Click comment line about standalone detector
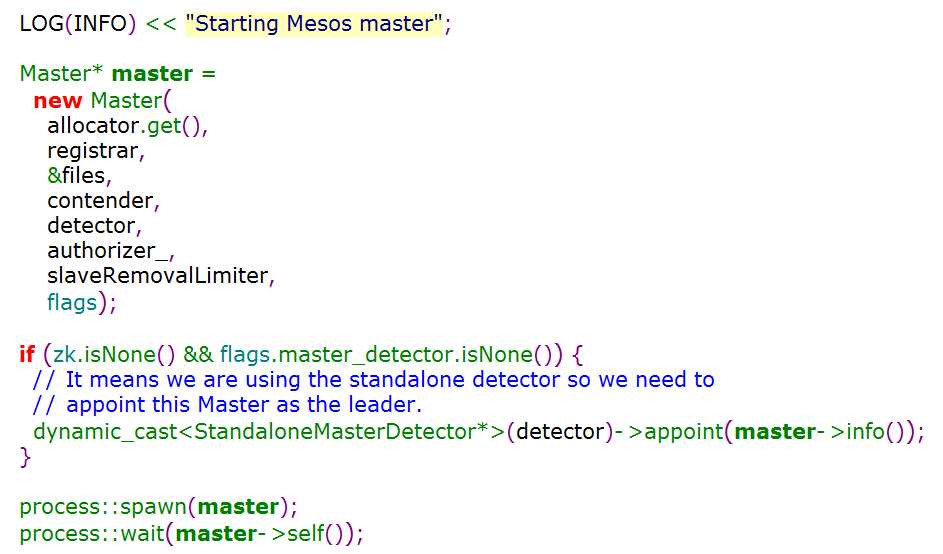Viewport: 943px width, 554px height. pyautogui.click(x=373, y=380)
